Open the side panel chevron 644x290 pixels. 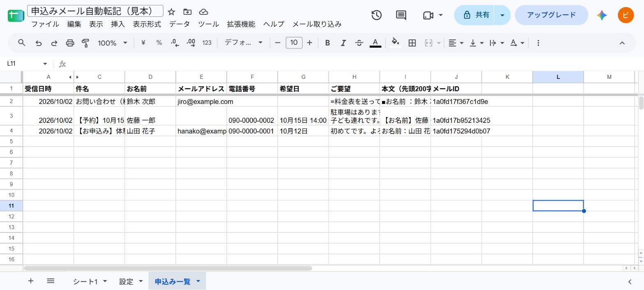click(x=630, y=281)
